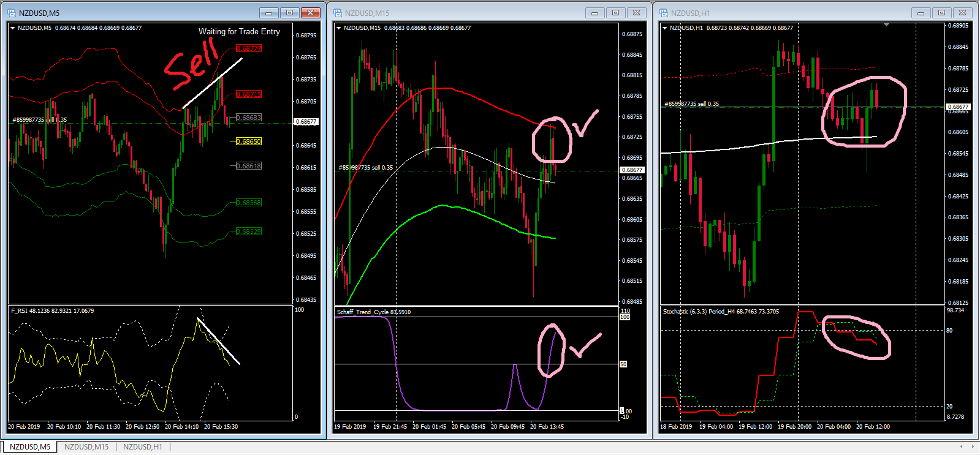The height and width of the screenshot is (455, 980).
Task: Click the 0.68875 value on M15 price axis
Action: pyautogui.click(x=632, y=34)
